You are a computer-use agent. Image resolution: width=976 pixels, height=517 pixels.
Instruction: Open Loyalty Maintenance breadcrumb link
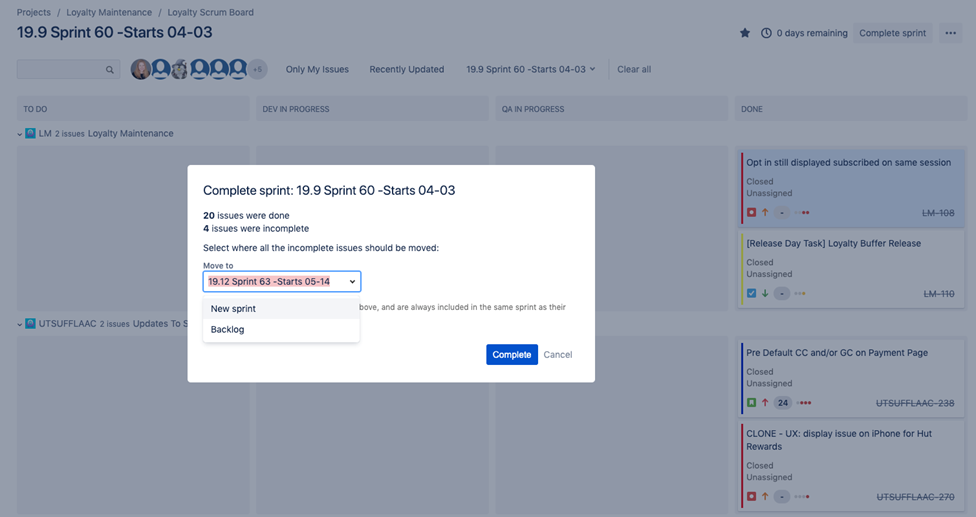coord(109,12)
